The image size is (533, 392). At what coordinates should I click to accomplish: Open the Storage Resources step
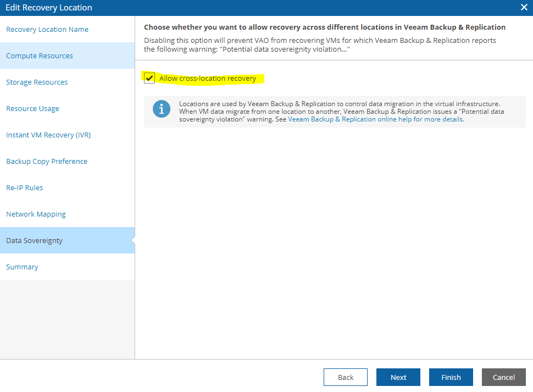point(67,82)
